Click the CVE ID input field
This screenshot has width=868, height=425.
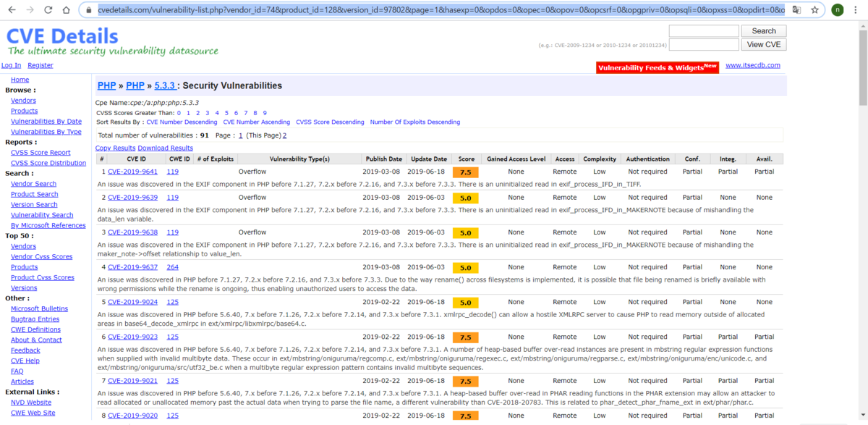click(x=704, y=45)
